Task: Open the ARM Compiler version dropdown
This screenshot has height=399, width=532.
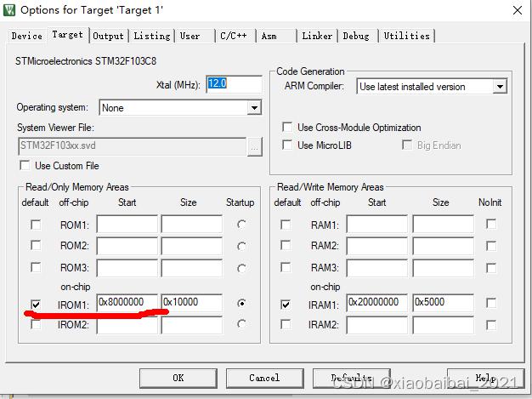Action: (x=500, y=86)
